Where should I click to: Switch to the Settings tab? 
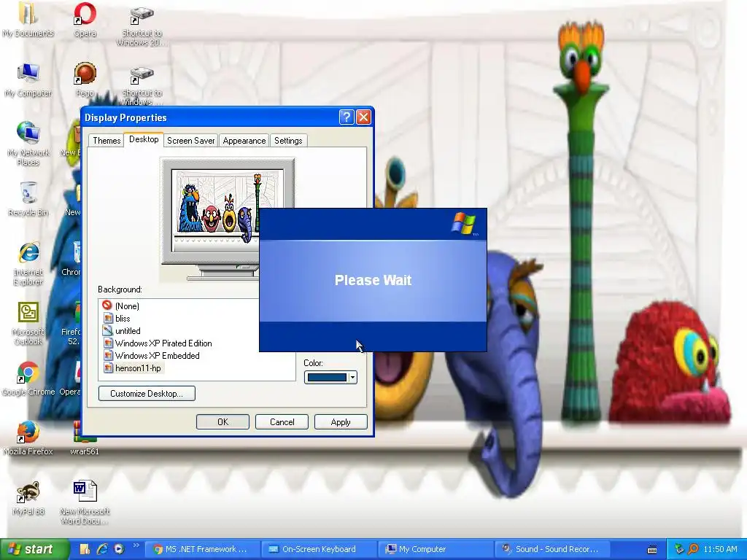(288, 141)
